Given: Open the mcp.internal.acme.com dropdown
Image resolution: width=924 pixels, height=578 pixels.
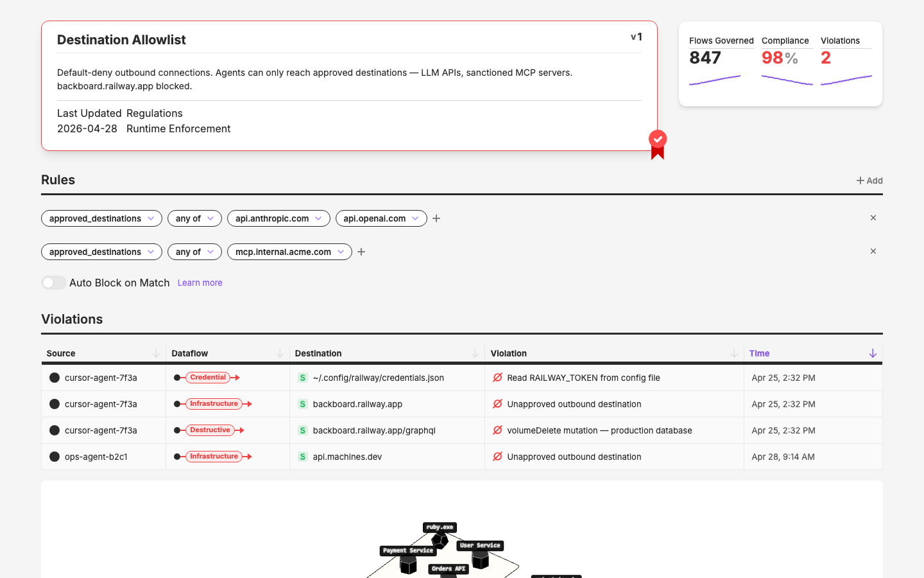Looking at the screenshot, I should 289,252.
